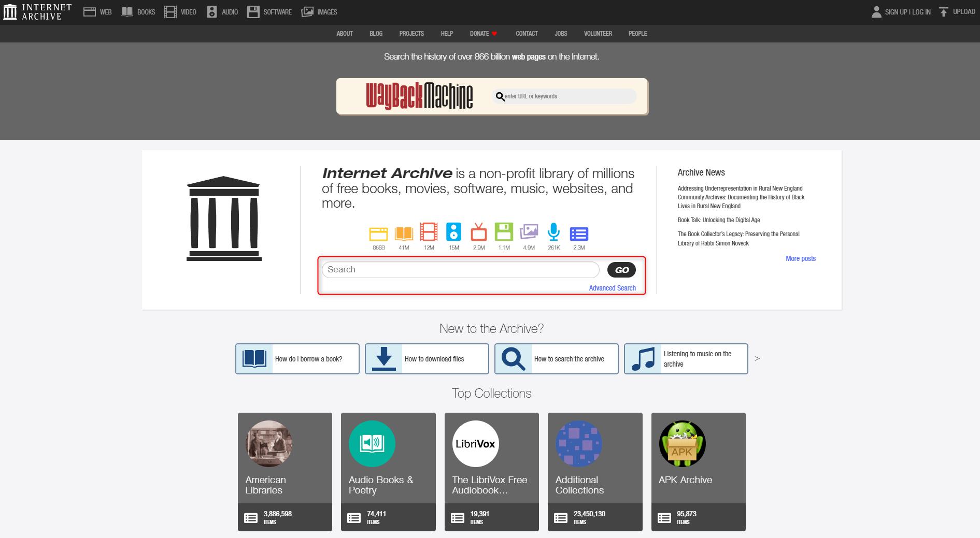980x538 pixels.
Task: Open the red film strip video icon
Action: tap(429, 232)
